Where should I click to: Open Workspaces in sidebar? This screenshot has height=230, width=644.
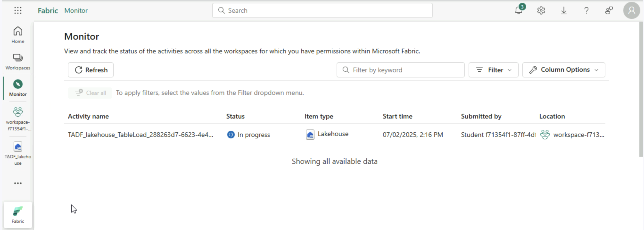18,62
